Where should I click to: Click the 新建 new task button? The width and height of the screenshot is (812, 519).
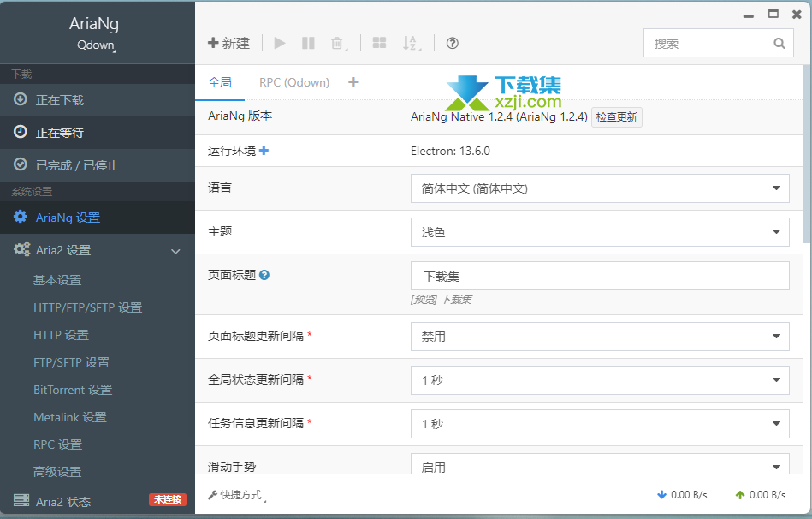[229, 43]
